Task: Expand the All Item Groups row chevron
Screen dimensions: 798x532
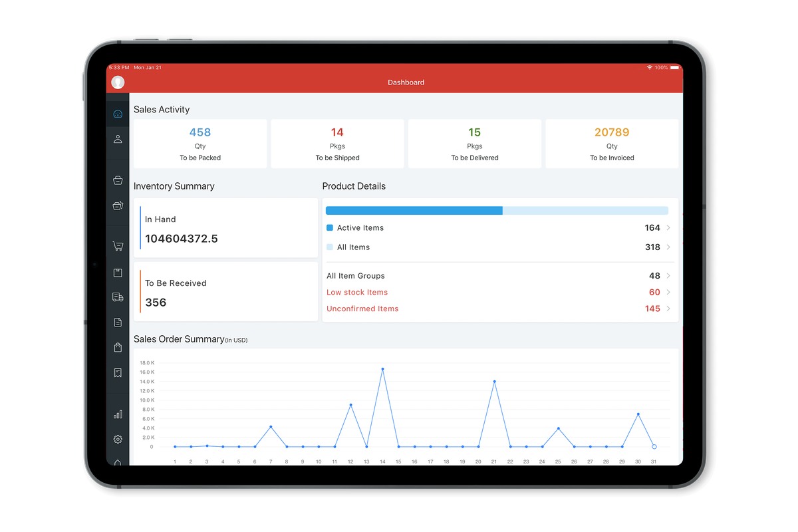Action: (668, 276)
